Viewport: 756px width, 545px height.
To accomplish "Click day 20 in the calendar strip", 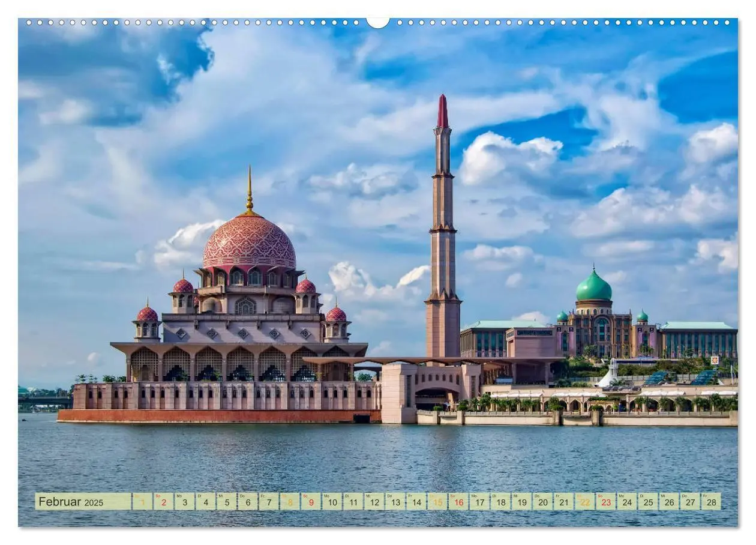I will pyautogui.click(x=542, y=501).
